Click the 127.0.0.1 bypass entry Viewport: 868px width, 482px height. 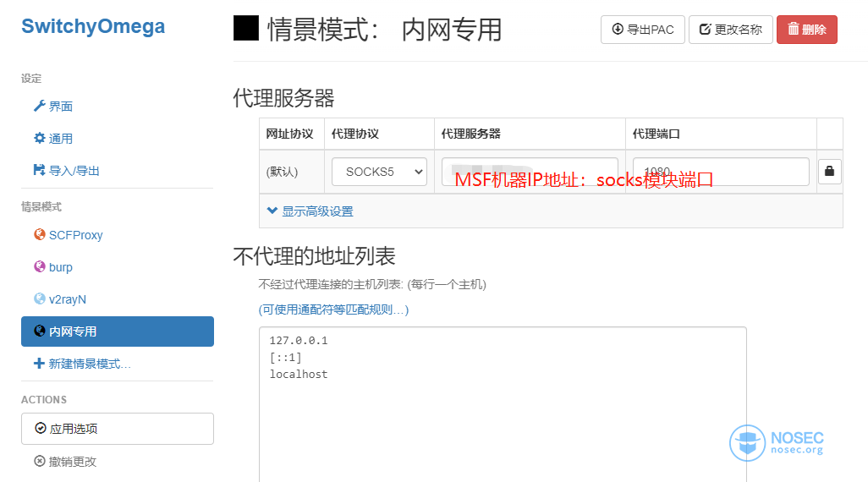(x=299, y=340)
